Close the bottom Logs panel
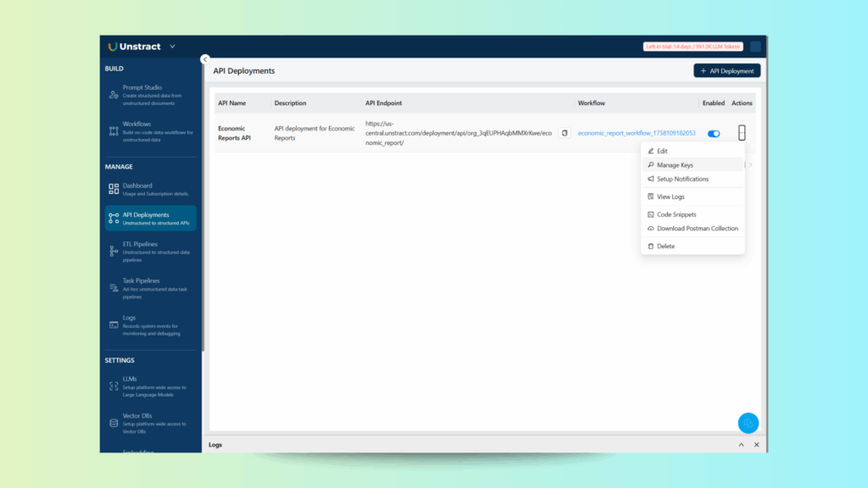This screenshot has height=488, width=868. click(x=757, y=445)
